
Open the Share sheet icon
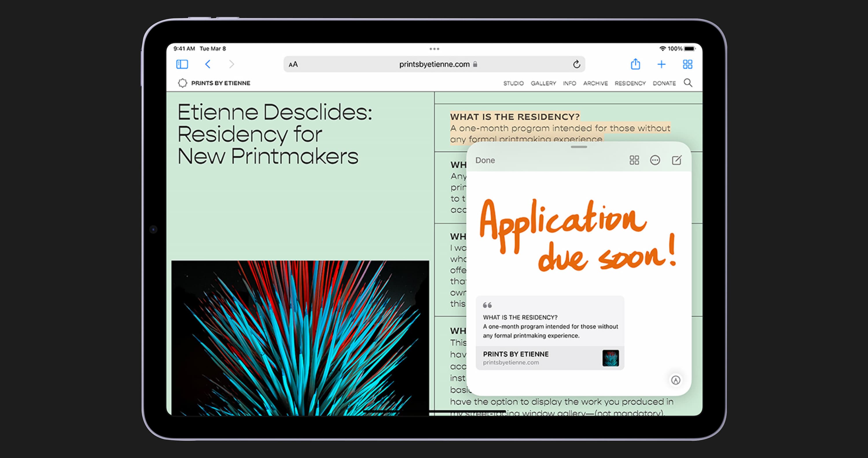(635, 64)
